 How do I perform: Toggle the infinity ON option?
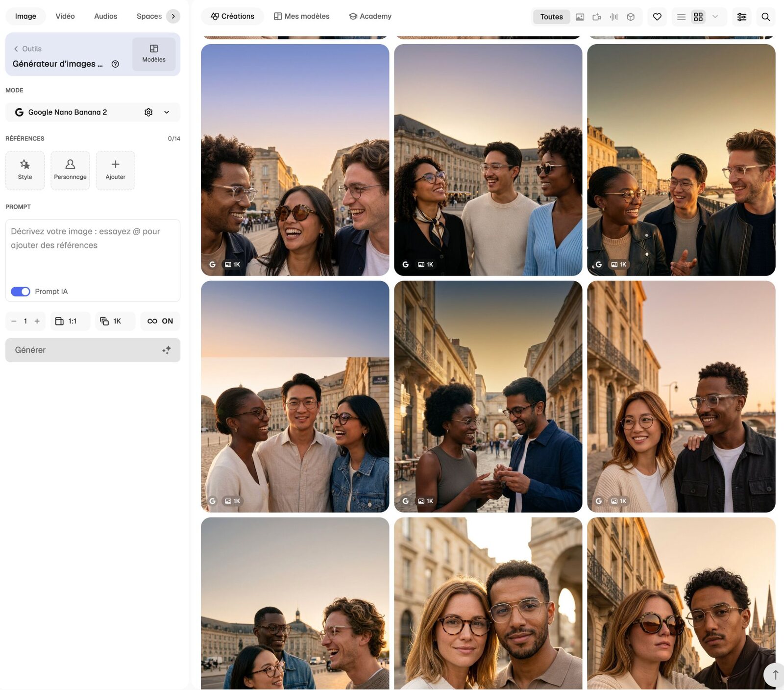point(160,321)
